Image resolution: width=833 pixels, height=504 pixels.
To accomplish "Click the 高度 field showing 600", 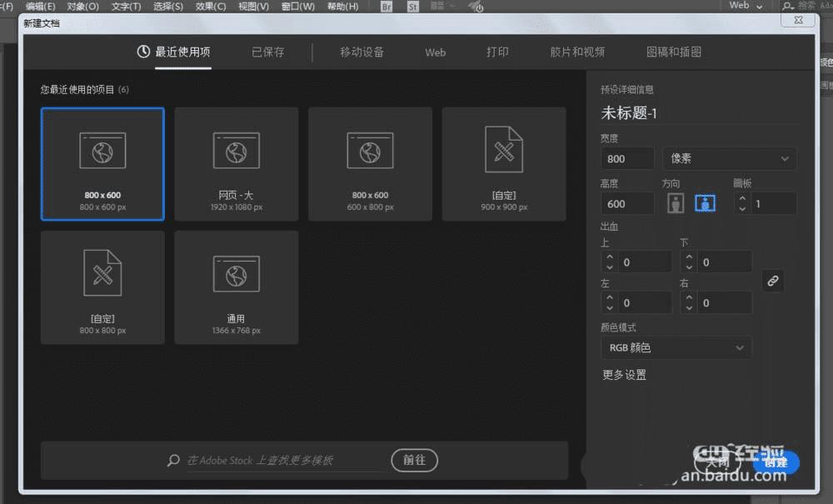I will tap(627, 204).
